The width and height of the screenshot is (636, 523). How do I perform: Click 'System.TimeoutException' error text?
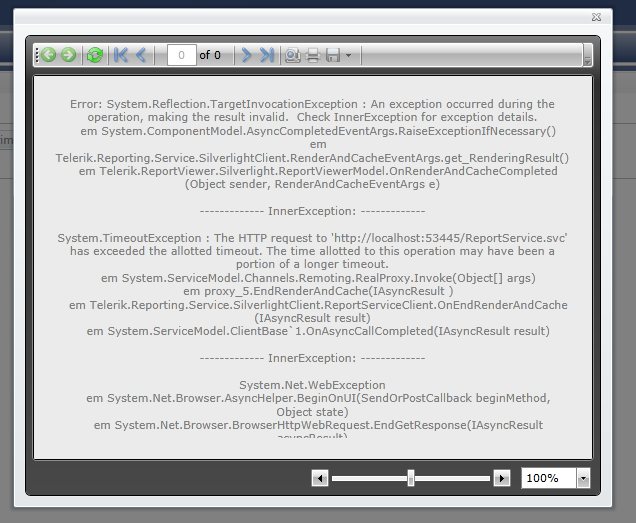[129, 238]
